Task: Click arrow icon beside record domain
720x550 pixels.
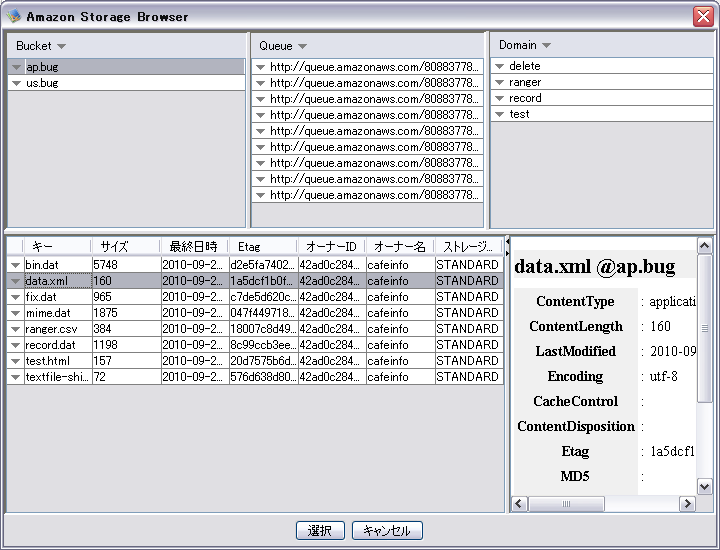Action: coord(499,99)
